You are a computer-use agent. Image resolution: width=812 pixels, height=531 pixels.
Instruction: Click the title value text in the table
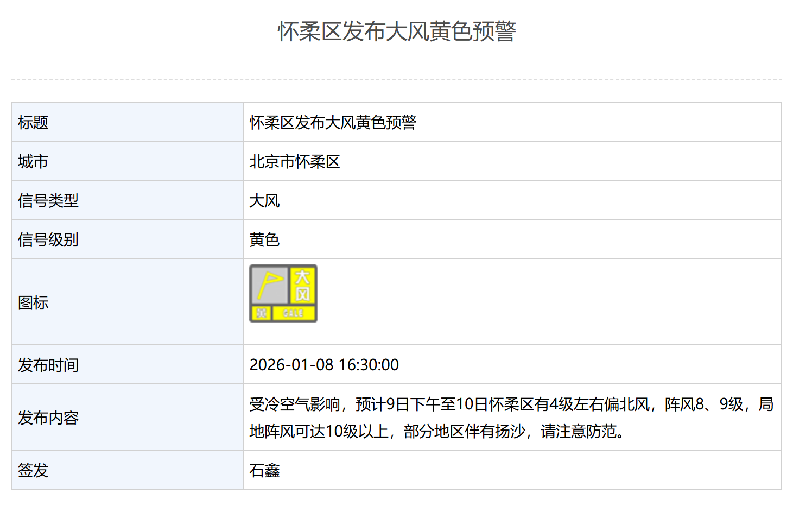333,123
